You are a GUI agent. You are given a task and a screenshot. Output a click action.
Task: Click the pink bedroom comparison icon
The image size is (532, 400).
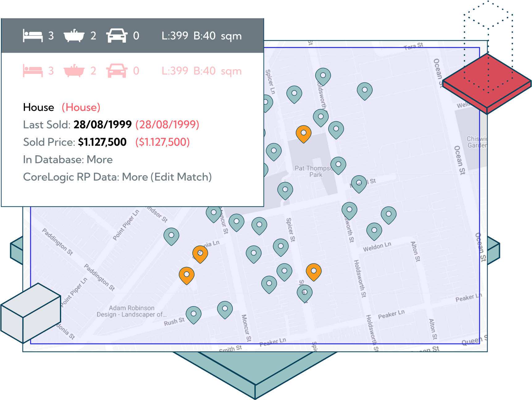tap(32, 70)
